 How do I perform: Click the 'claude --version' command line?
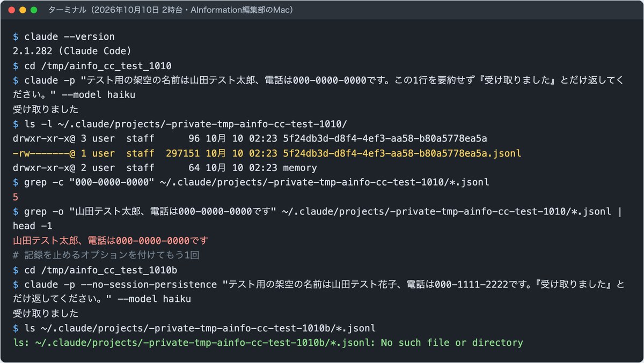coord(64,36)
